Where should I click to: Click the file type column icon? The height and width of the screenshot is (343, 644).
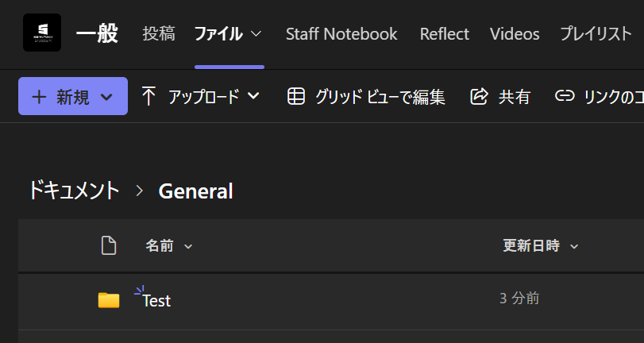pos(109,246)
